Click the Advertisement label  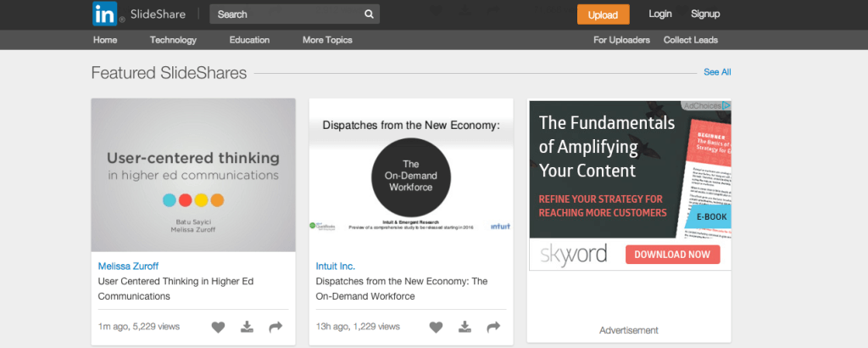(x=629, y=330)
